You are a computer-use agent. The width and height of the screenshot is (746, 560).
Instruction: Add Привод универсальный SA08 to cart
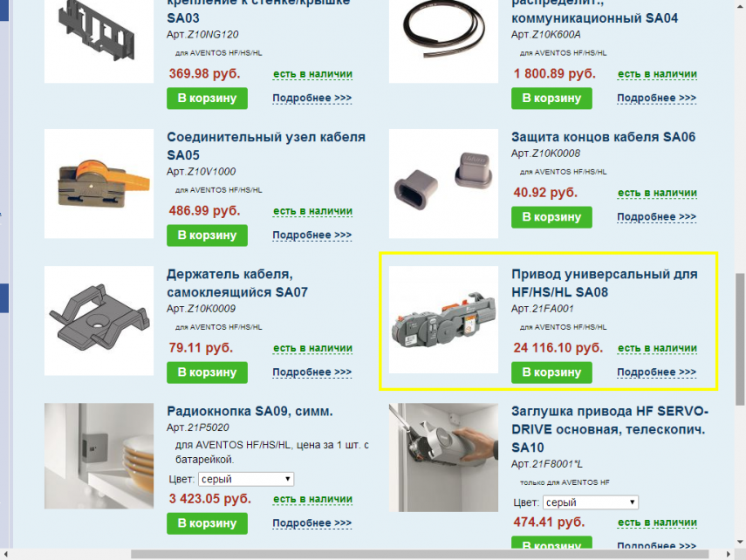[x=551, y=372]
